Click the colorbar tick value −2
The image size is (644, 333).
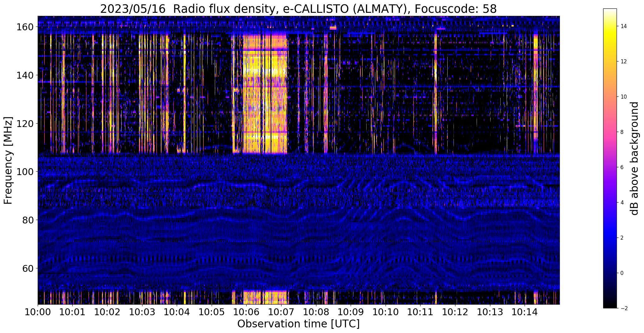click(624, 309)
